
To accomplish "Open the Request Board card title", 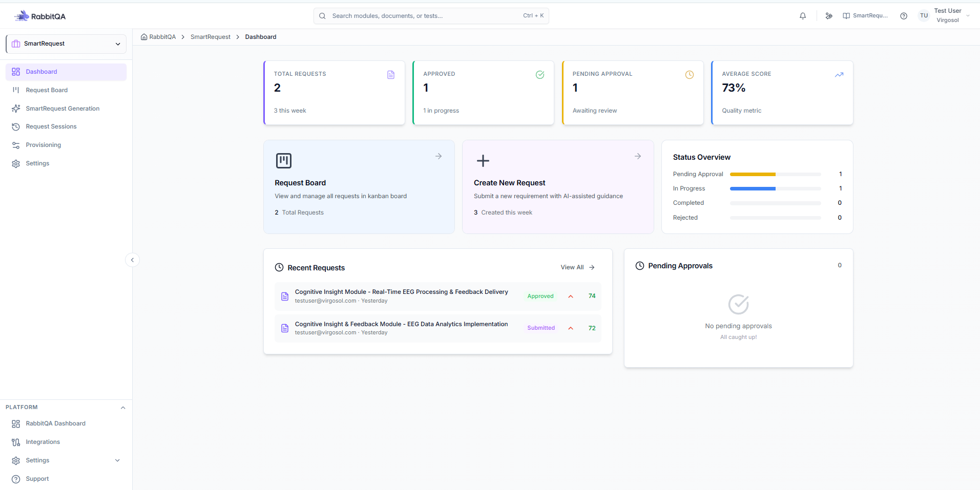I will click(300, 183).
